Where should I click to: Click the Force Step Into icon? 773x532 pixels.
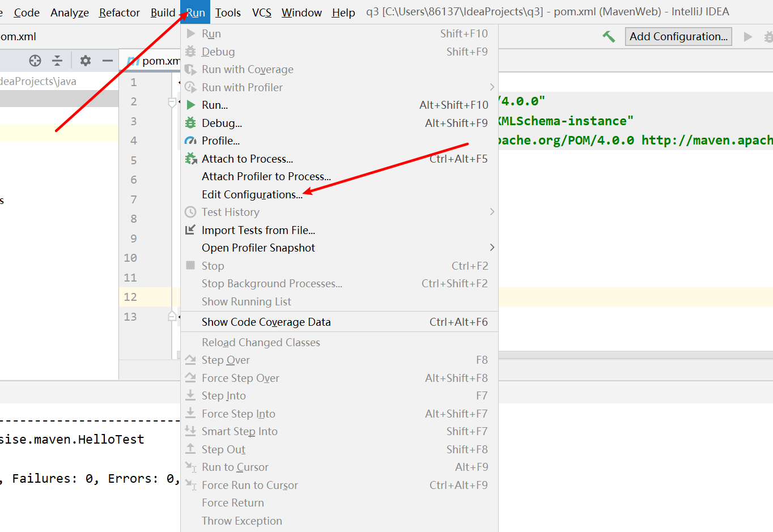(190, 414)
